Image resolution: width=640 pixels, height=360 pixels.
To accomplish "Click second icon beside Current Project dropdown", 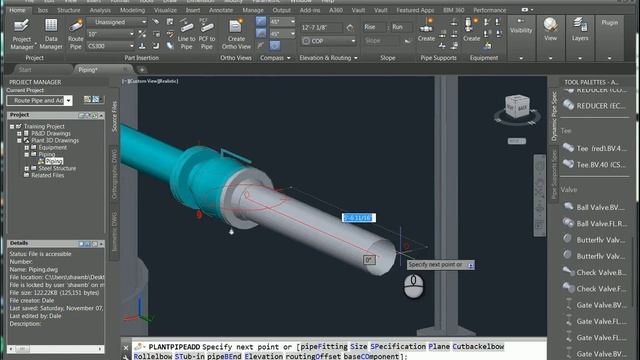I will (x=96, y=99).
